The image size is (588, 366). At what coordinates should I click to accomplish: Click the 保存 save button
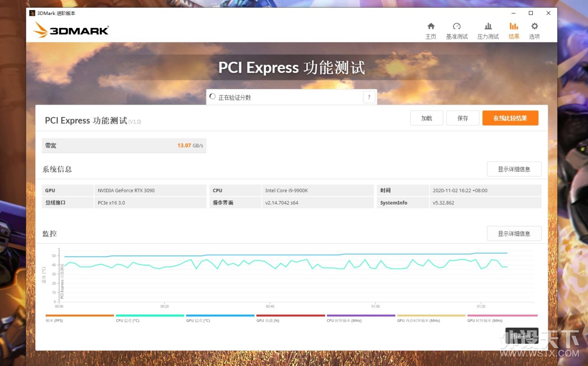pos(463,118)
